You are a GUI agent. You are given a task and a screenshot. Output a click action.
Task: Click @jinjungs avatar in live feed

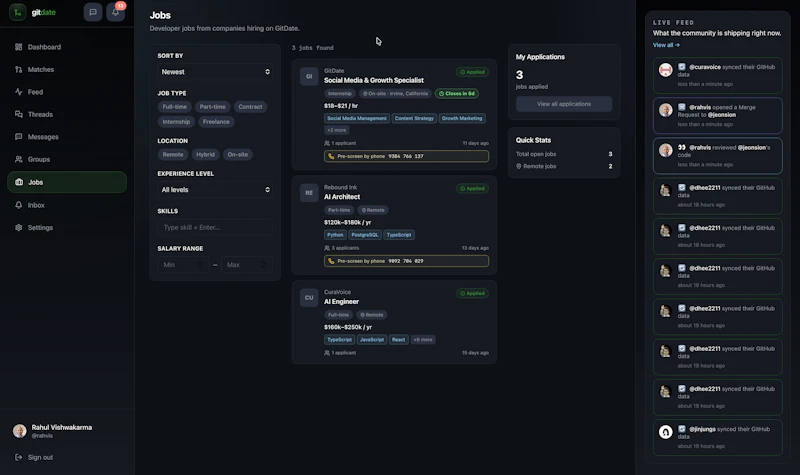pos(665,432)
